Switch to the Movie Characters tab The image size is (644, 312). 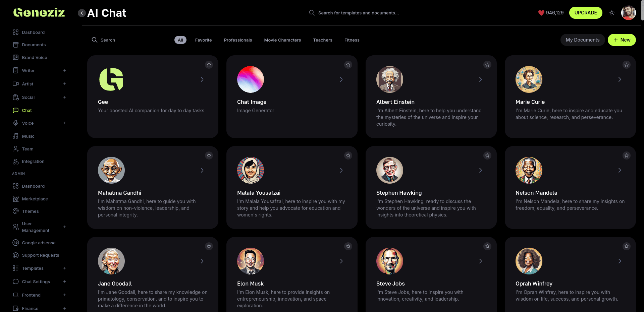coord(282,40)
